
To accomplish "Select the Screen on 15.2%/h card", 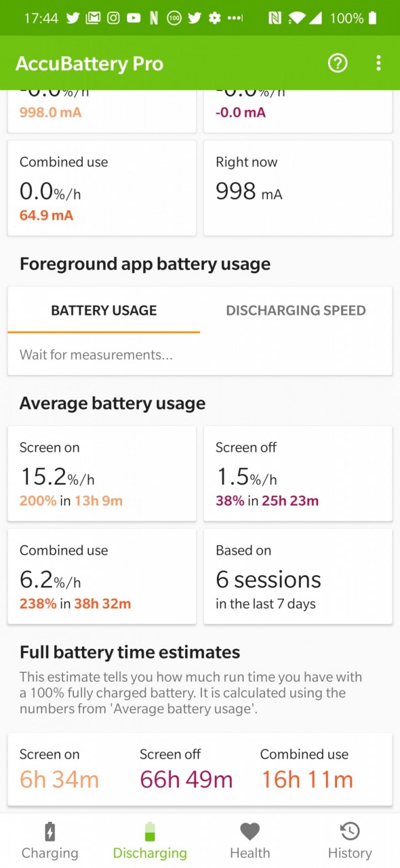I will (x=102, y=473).
